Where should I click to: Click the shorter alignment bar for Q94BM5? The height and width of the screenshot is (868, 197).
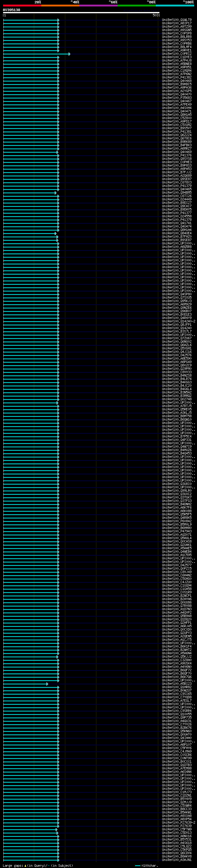pos(30,193)
